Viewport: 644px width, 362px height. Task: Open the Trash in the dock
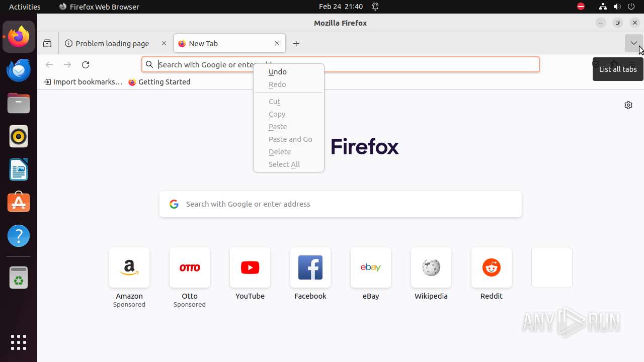pyautogui.click(x=19, y=278)
